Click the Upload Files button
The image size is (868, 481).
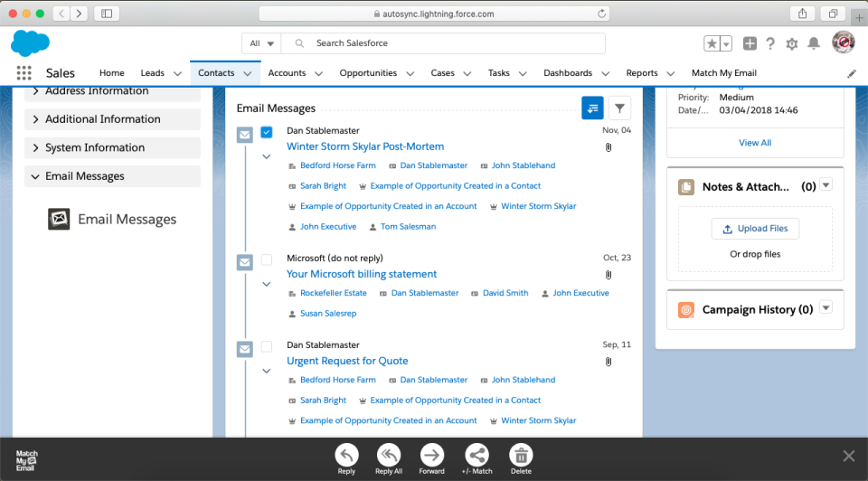pos(755,229)
